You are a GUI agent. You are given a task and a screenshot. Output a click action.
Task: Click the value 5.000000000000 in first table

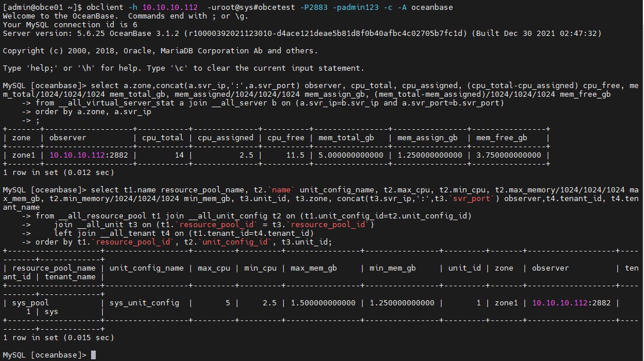pos(351,155)
